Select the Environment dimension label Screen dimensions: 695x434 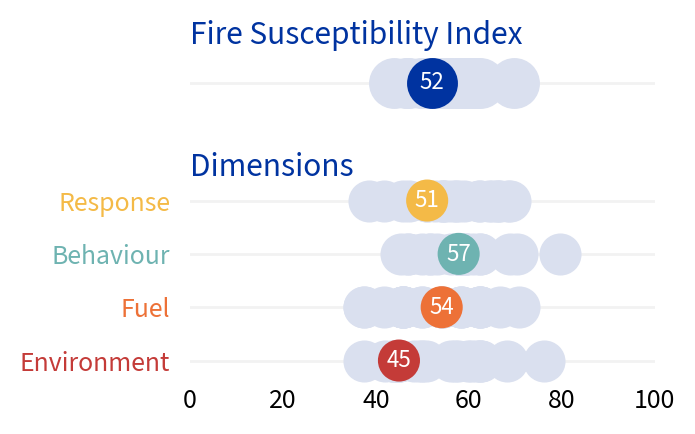(95, 362)
